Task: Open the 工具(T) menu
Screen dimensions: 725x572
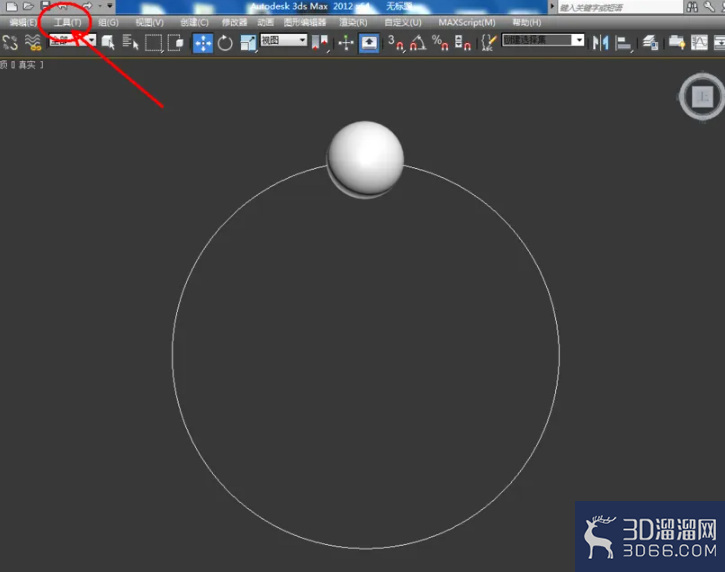Action: coord(68,22)
